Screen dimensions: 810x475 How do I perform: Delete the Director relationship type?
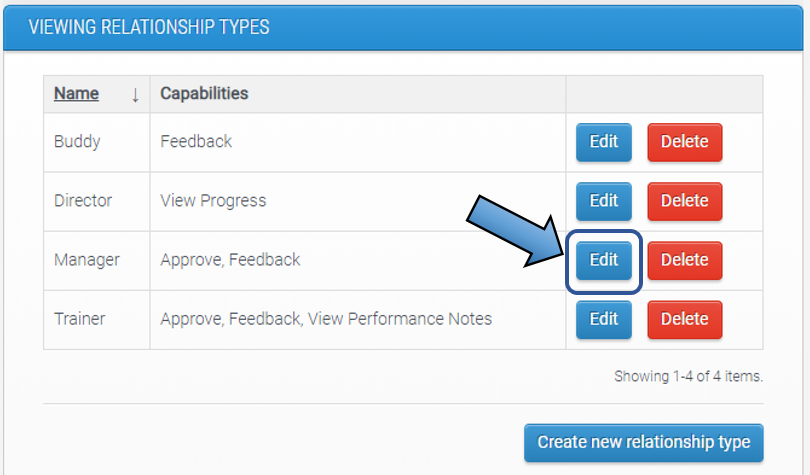click(684, 201)
